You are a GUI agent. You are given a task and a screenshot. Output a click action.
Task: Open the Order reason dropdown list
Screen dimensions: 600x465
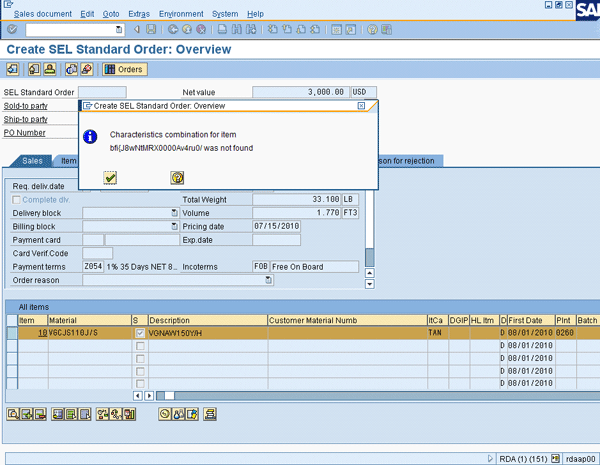268,281
